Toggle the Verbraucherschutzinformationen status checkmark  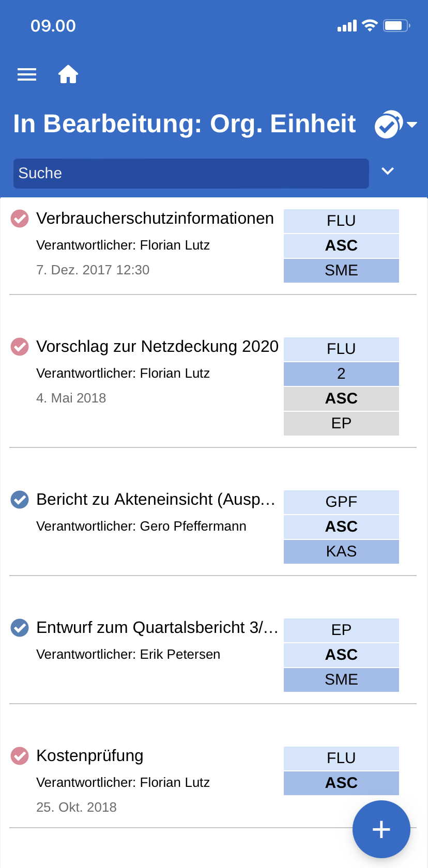20,219
